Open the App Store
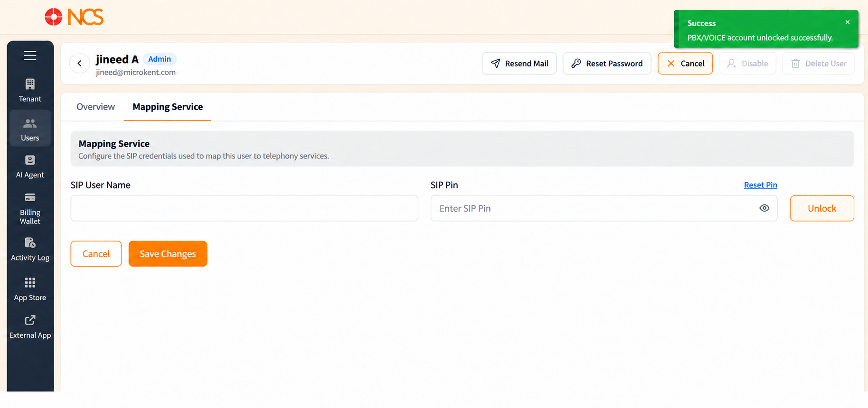Image resolution: width=868 pixels, height=408 pixels. click(30, 289)
